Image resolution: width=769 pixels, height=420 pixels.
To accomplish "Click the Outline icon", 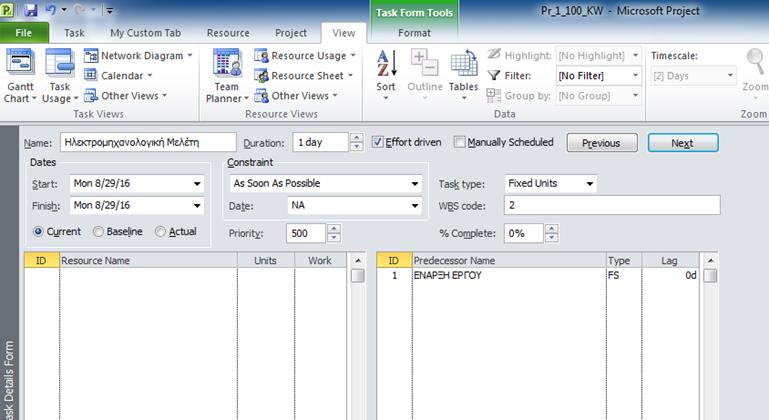I will pyautogui.click(x=425, y=63).
